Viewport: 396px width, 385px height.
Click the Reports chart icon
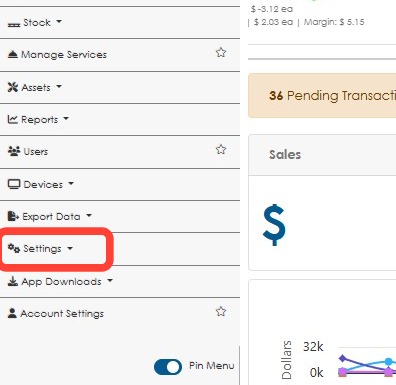click(x=13, y=119)
